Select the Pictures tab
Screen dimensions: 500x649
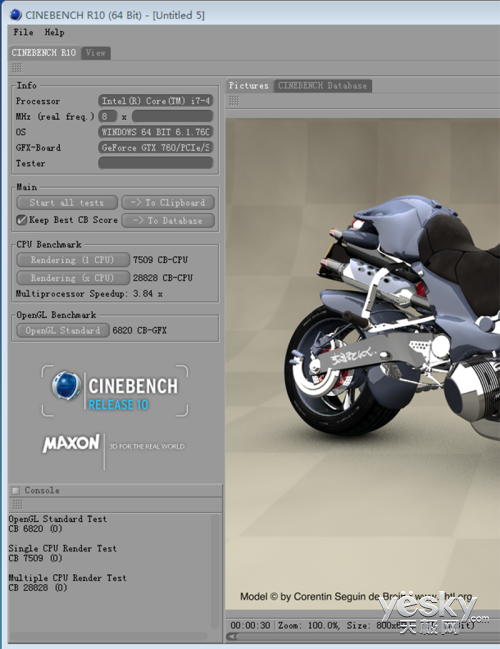[x=249, y=86]
